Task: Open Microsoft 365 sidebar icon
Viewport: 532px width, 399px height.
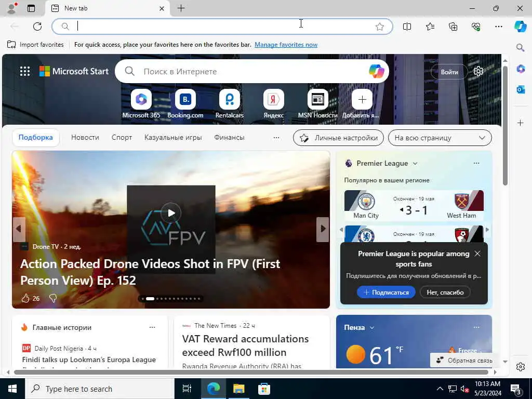Action: tap(521, 69)
